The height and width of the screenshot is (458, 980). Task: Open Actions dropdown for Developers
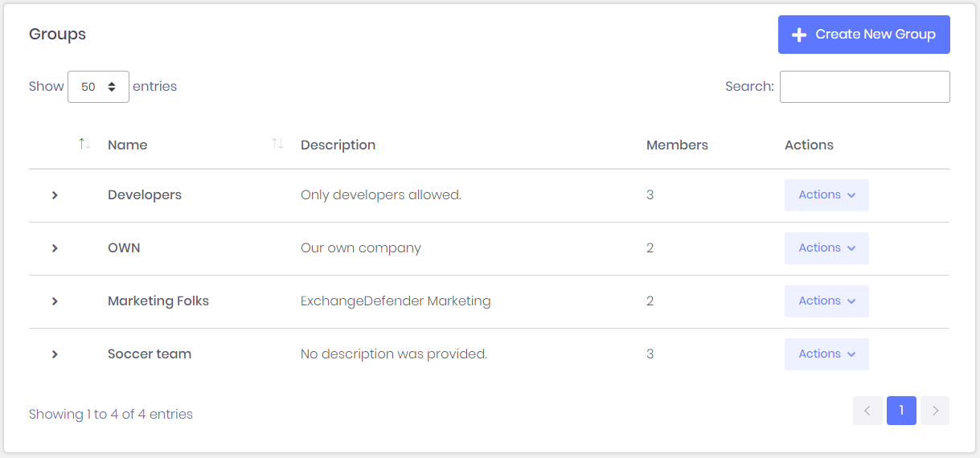tap(826, 195)
